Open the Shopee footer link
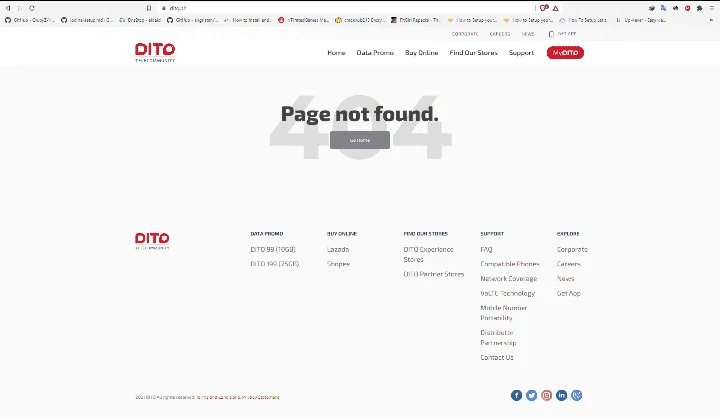This screenshot has height=419, width=720. tap(338, 264)
